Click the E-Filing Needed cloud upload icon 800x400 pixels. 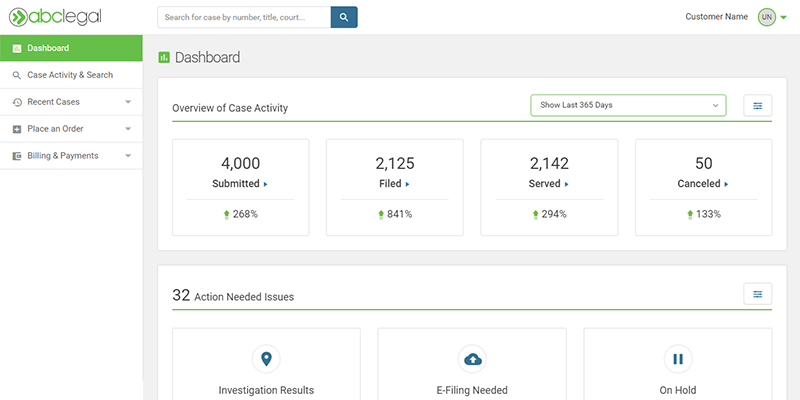click(472, 359)
